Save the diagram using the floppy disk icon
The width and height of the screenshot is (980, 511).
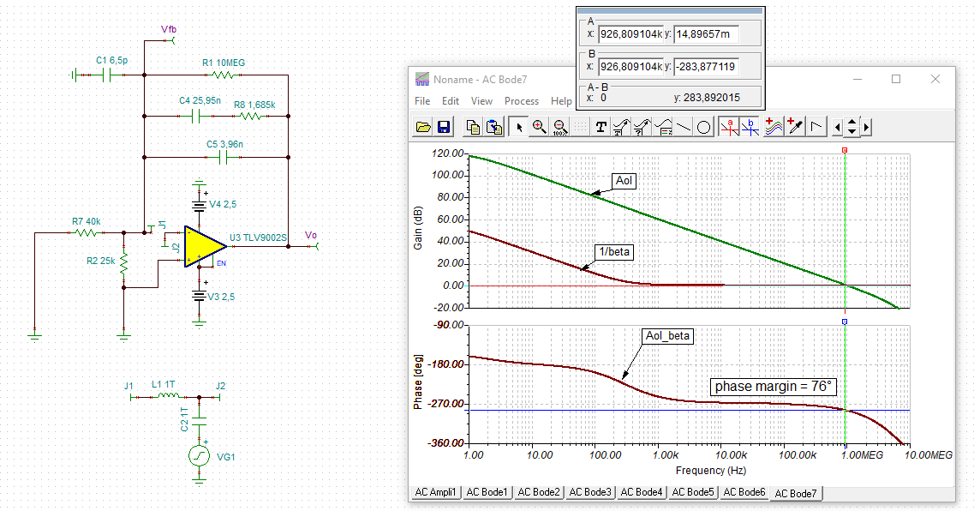tap(444, 127)
